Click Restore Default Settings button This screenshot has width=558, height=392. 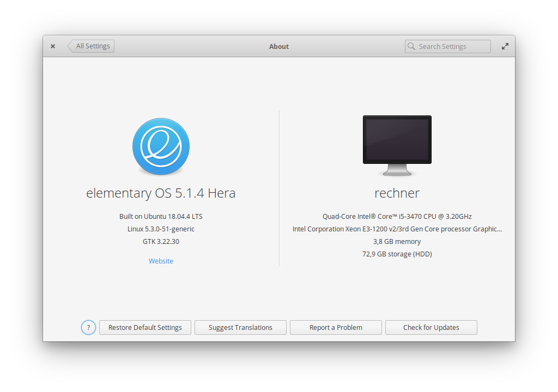(x=145, y=328)
